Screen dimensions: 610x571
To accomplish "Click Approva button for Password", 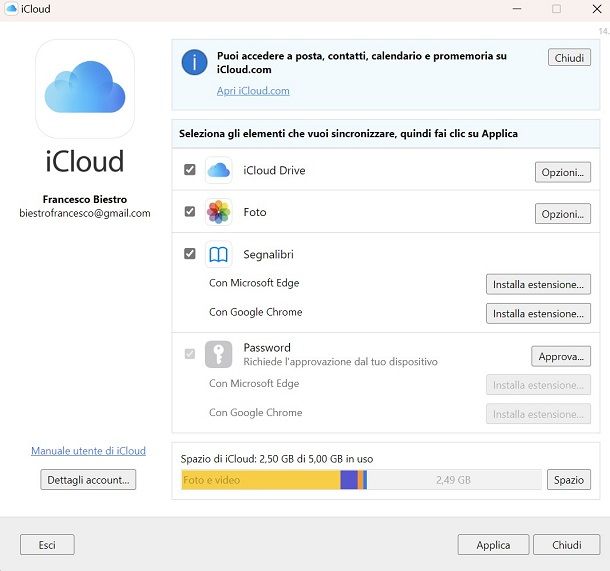I will click(561, 356).
